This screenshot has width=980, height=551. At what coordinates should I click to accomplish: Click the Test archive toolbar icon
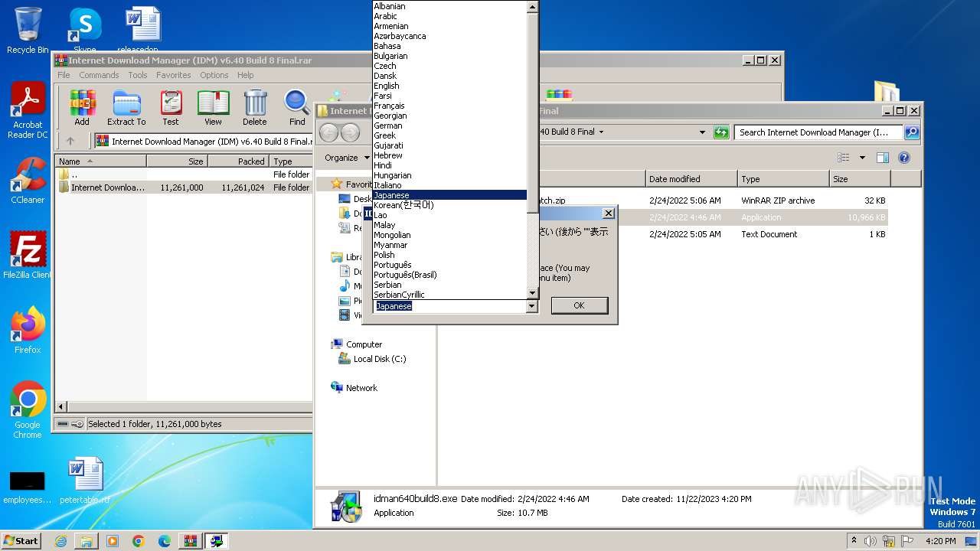pos(171,108)
